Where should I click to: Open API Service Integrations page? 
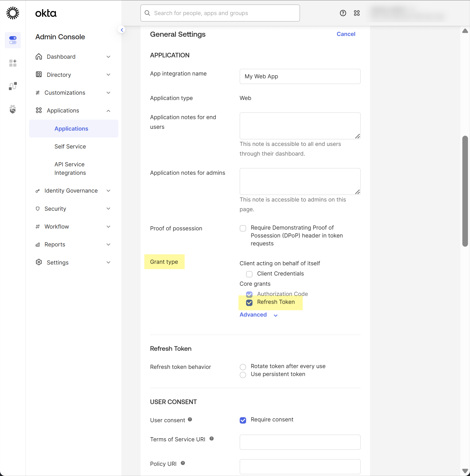coord(70,169)
